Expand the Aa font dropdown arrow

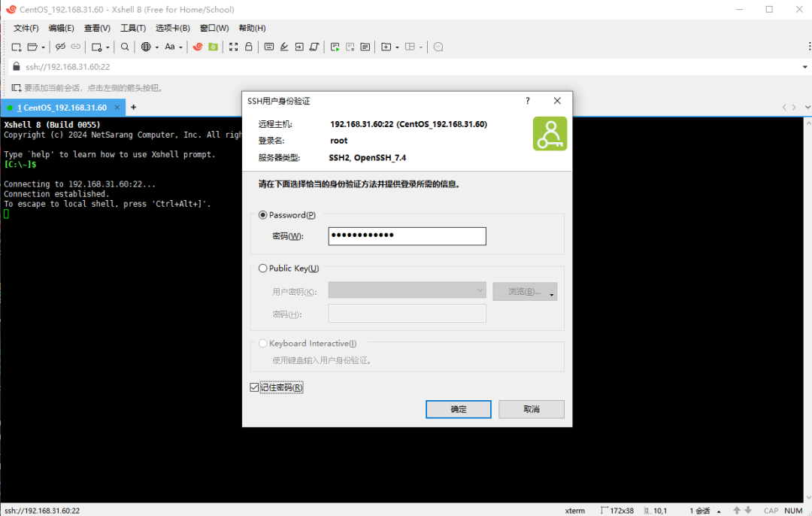tap(180, 47)
